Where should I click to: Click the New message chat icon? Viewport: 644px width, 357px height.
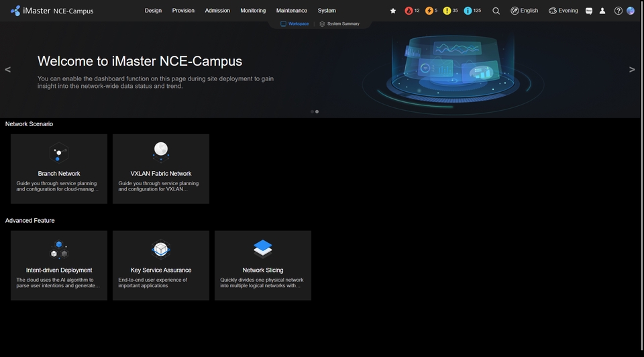pos(589,11)
